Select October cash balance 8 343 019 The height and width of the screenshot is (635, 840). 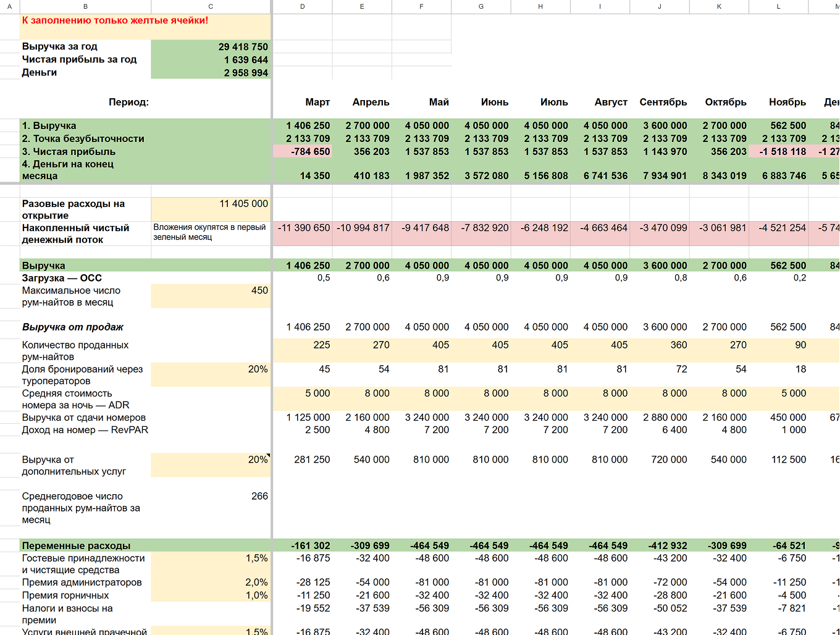[x=720, y=175]
